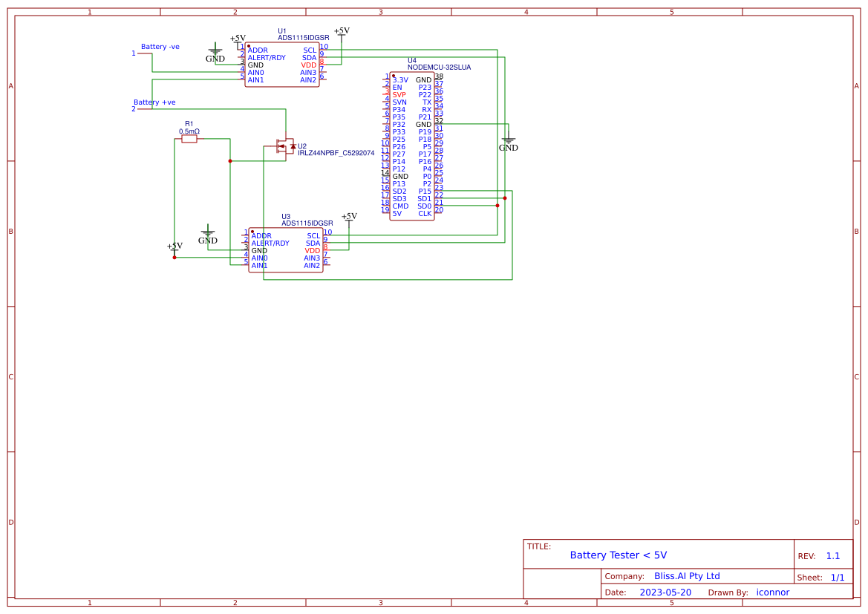The width and height of the screenshot is (868, 614).
Task: Click the GND power symbol left of U1
Action: coord(215,52)
